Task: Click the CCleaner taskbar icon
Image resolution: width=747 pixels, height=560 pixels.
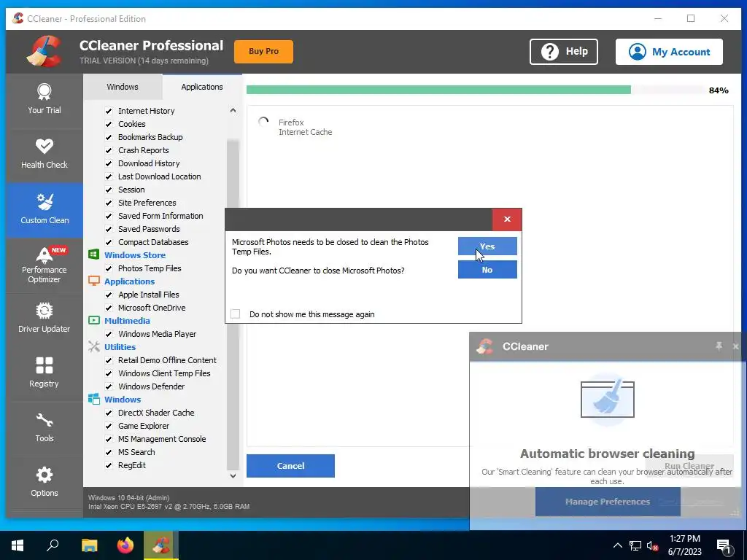Action: click(x=161, y=545)
